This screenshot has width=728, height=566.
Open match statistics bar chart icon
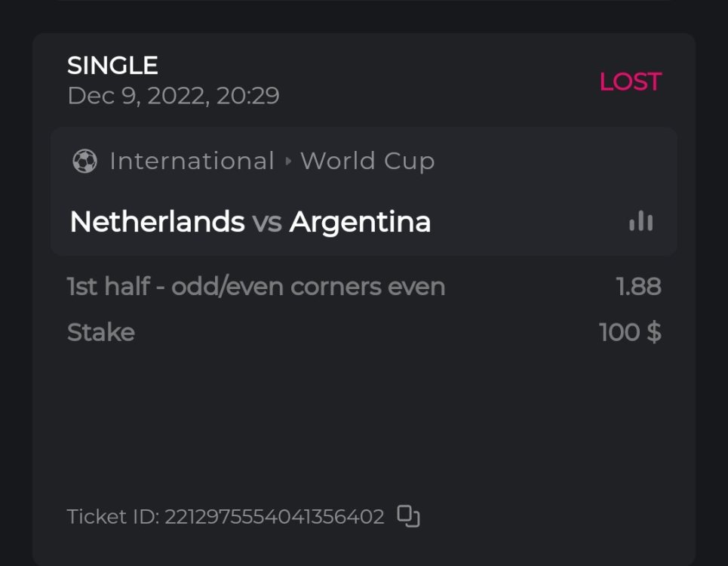(x=640, y=221)
